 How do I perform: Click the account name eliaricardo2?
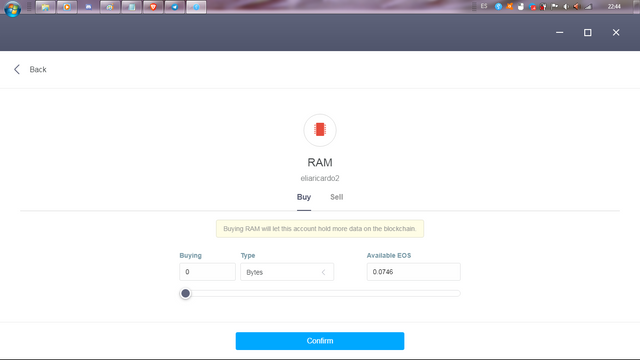click(320, 178)
